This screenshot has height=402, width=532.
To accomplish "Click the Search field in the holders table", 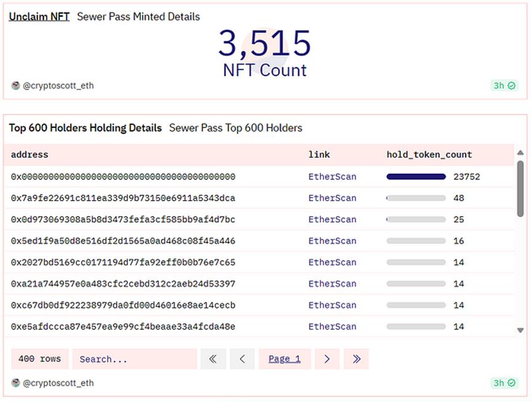I will pyautogui.click(x=134, y=359).
